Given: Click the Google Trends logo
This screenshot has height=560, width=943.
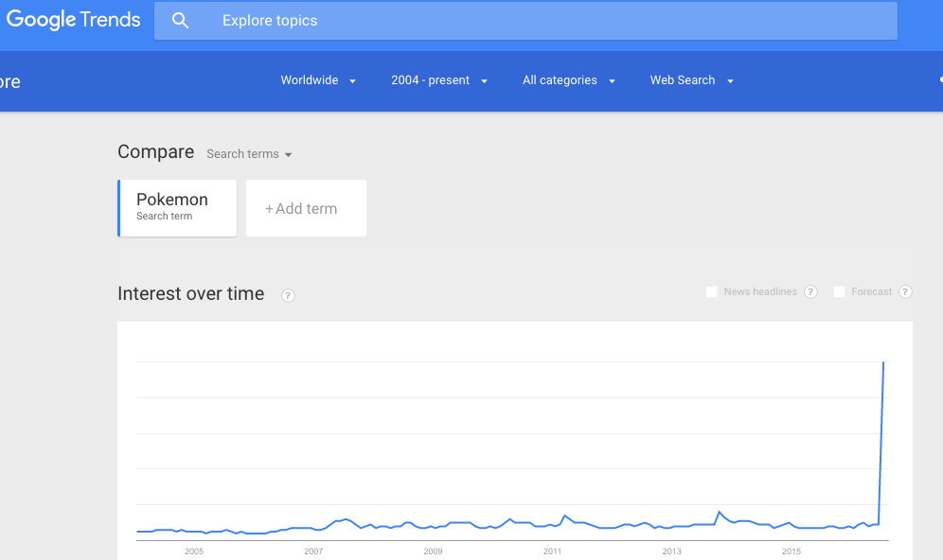Looking at the screenshot, I should coord(73,20).
